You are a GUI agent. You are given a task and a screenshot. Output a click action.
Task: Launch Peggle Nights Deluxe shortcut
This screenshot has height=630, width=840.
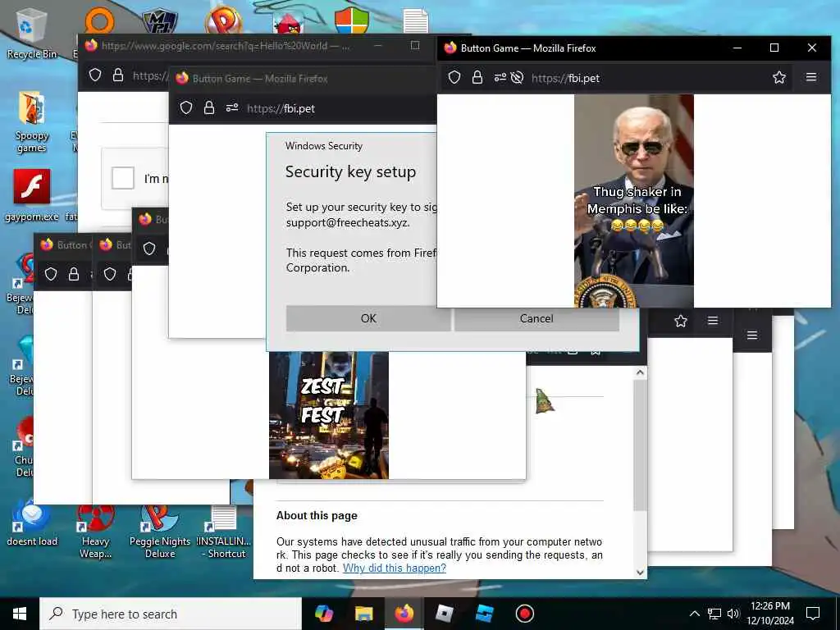tap(160, 531)
